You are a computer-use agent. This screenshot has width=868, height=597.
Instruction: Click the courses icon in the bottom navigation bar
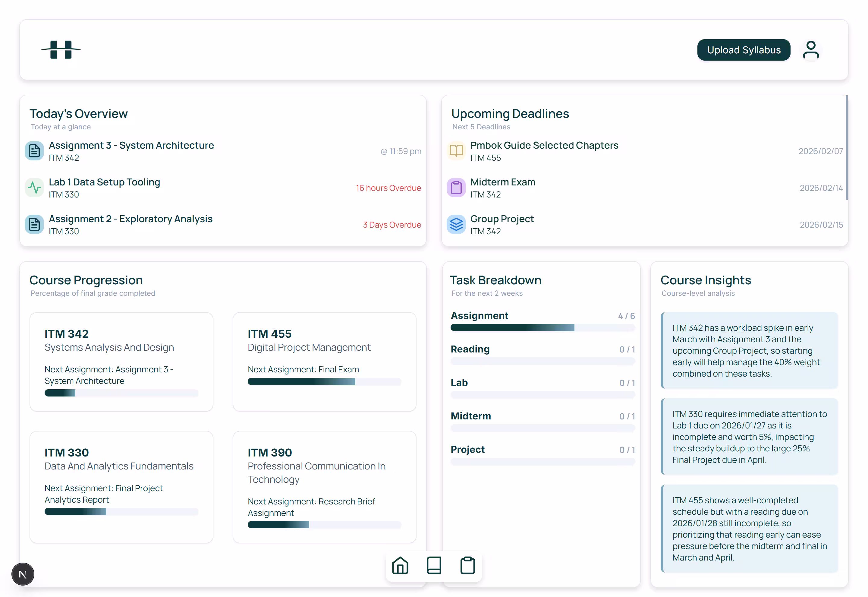click(434, 566)
